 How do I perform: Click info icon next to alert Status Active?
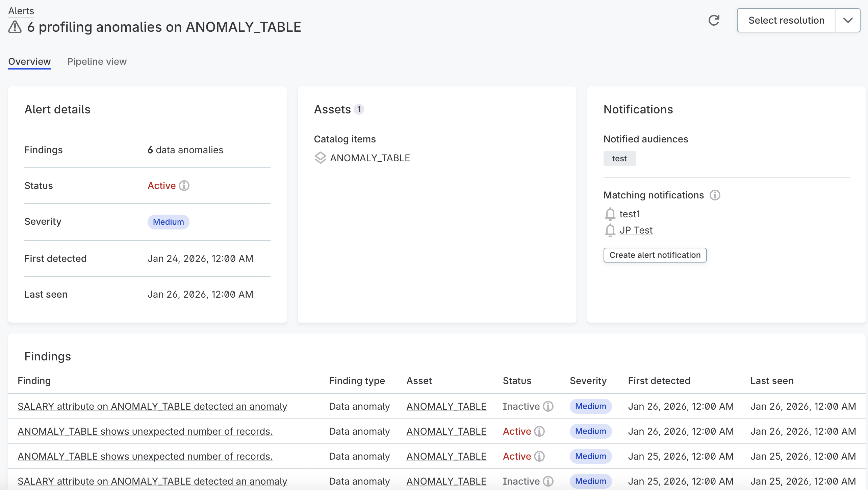coord(184,186)
